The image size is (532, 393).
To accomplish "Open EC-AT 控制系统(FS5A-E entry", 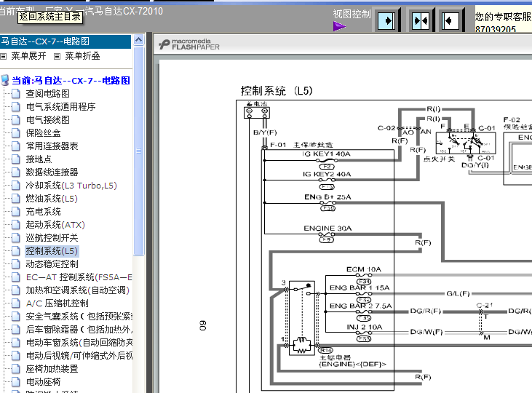I will 79,277.
